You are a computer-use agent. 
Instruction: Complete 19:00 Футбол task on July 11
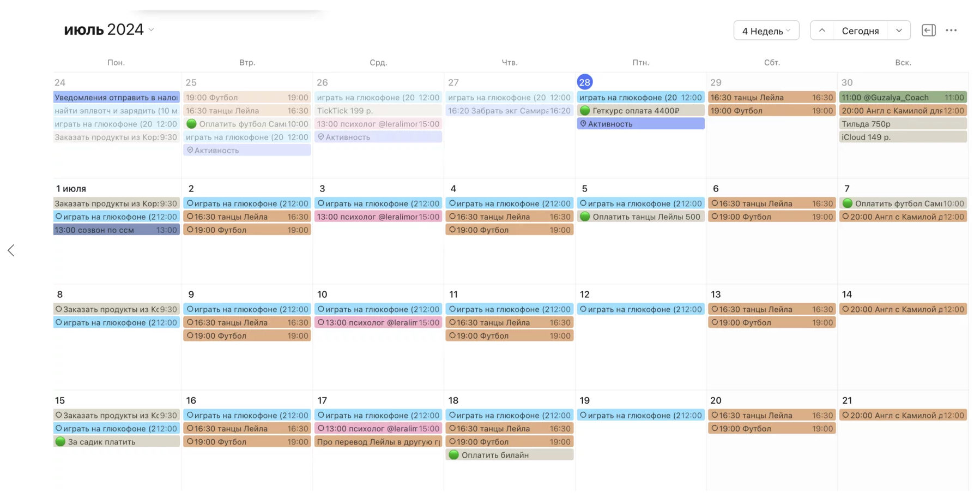pos(452,335)
